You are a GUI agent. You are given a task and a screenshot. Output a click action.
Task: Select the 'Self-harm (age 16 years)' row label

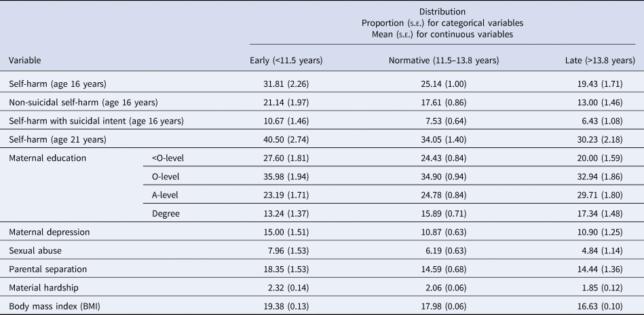(58, 84)
